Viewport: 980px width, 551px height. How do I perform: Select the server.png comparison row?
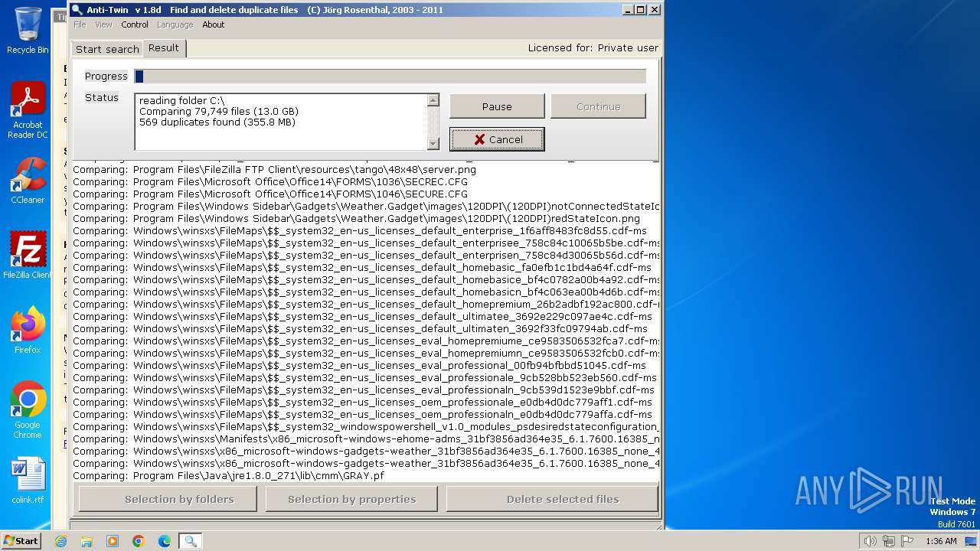[x=365, y=170]
